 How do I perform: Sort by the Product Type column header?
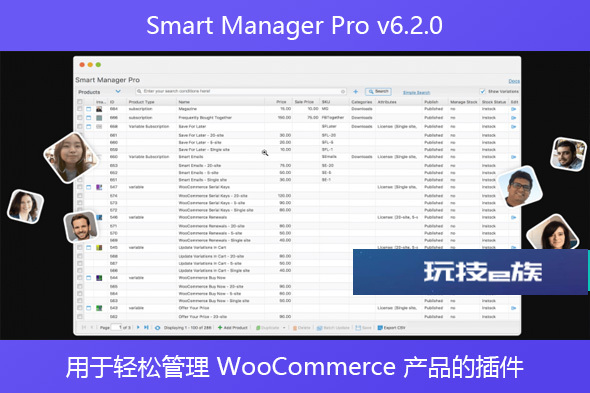(x=141, y=102)
